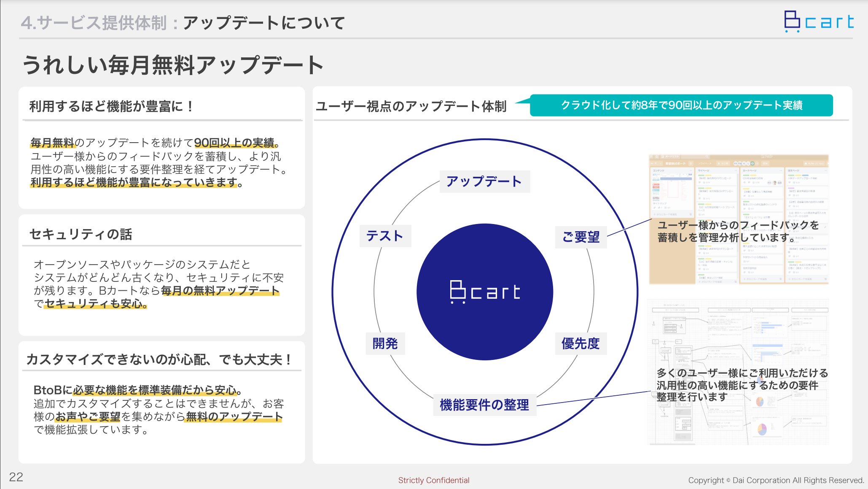Click the カスタマイズできないのが心配 heading
Image resolution: width=868 pixels, height=489 pixels.
point(159,359)
